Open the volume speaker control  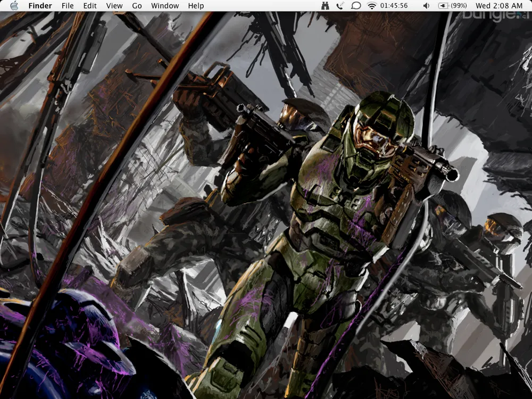point(426,6)
